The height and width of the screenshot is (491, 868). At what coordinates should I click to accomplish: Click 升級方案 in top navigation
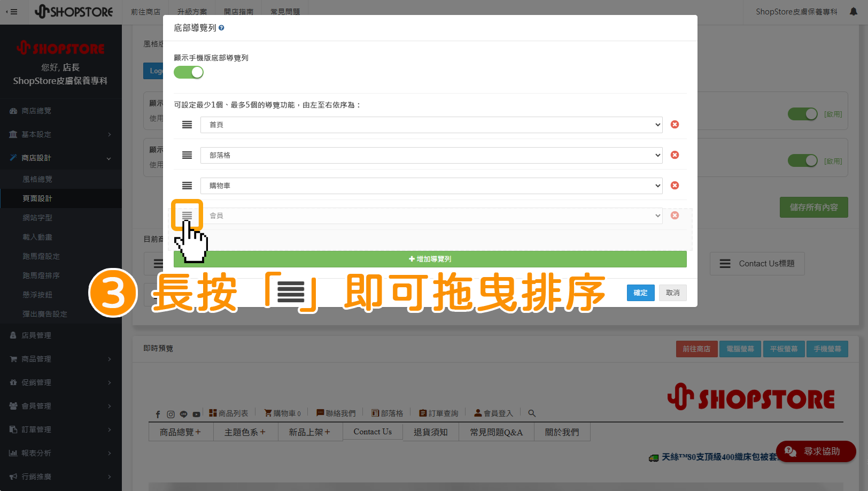click(192, 12)
